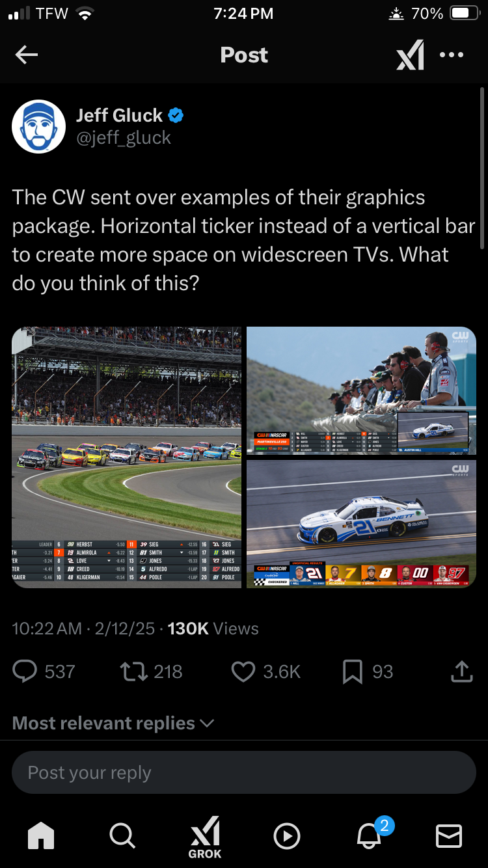The height and width of the screenshot is (868, 488).
Task: Tap the reply speech bubble icon
Action: [25, 671]
